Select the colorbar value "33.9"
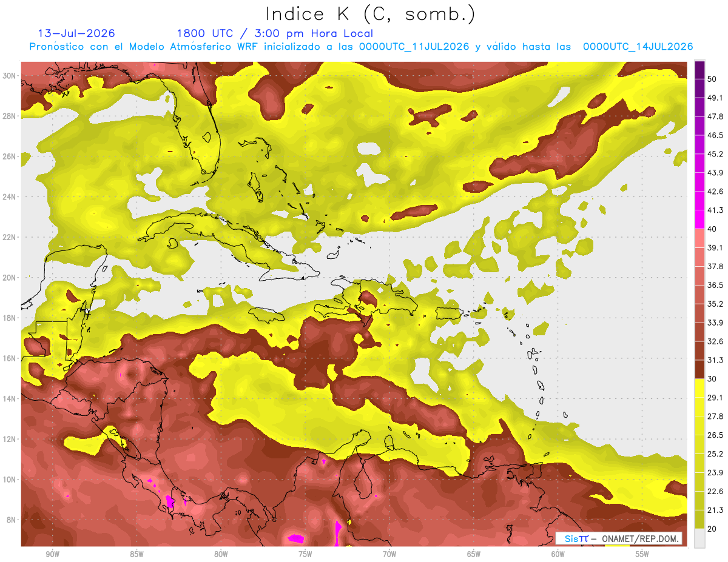The image size is (728, 562). point(715,323)
